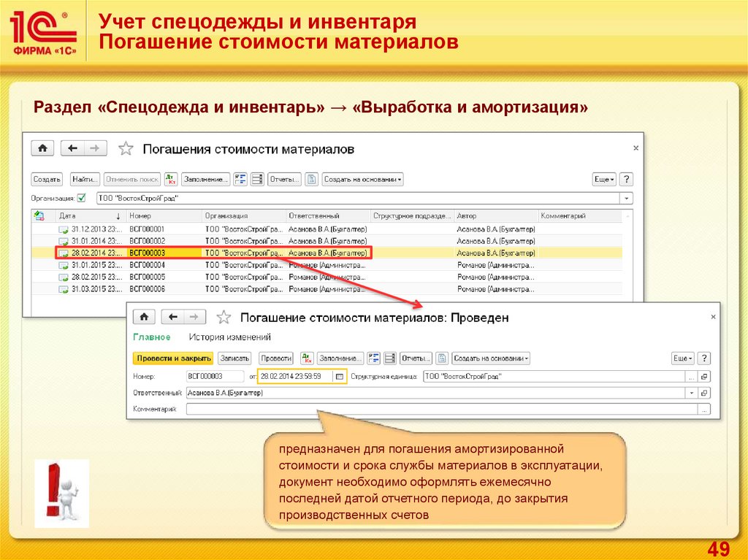
Task: Add the list window to favorites with the star
Action: coord(126,148)
